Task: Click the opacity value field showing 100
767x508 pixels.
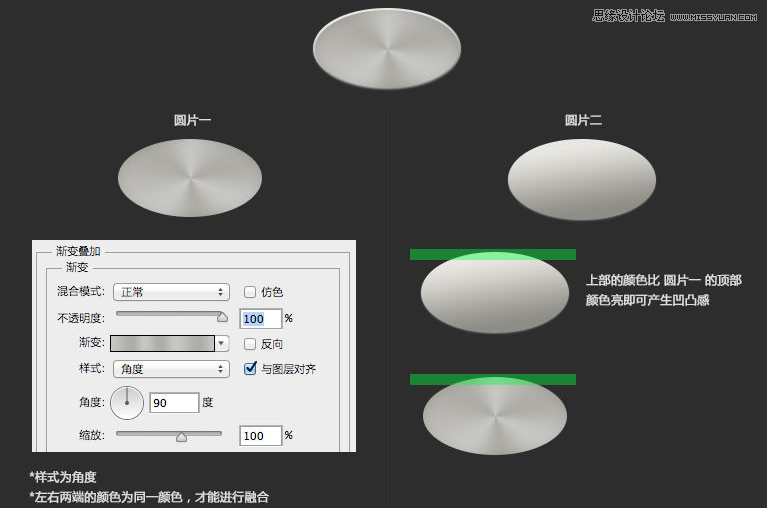Action: point(261,319)
